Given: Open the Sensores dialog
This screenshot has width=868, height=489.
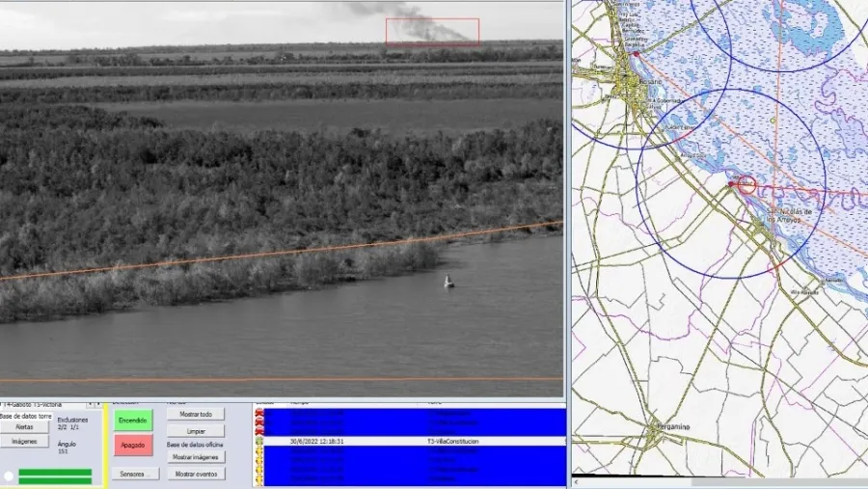Looking at the screenshot, I should coord(133,475).
